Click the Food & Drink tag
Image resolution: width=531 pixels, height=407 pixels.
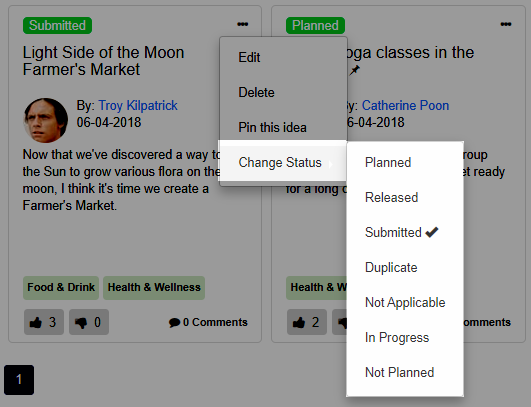(x=61, y=287)
